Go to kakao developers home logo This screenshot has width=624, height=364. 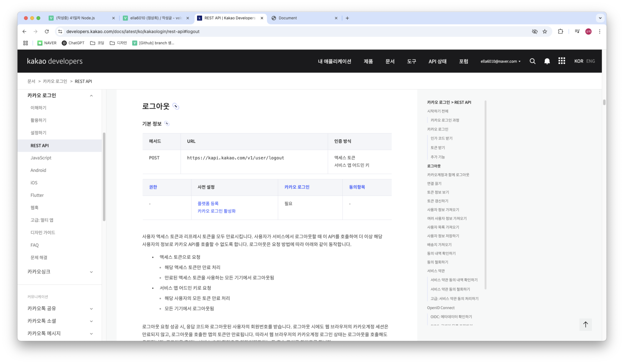pyautogui.click(x=55, y=61)
